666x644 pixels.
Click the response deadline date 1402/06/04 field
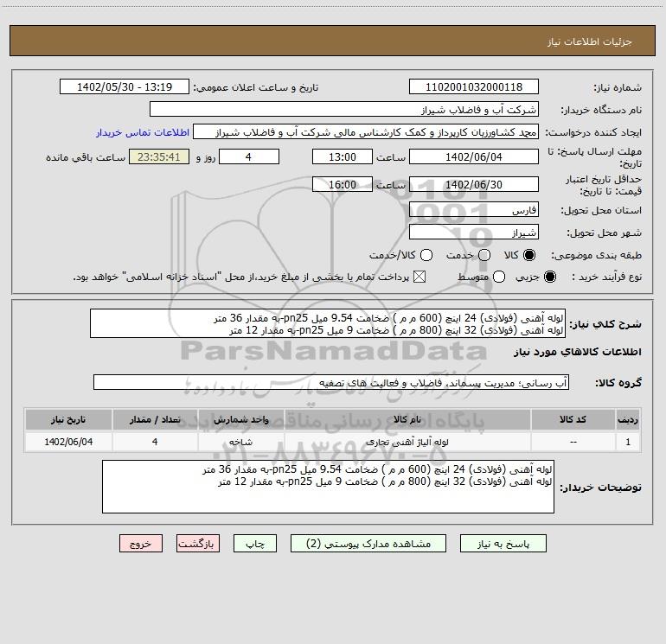click(x=474, y=156)
